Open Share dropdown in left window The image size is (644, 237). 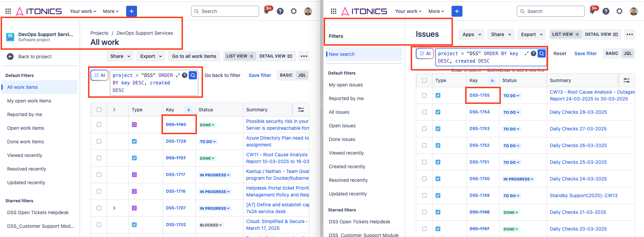120,56
